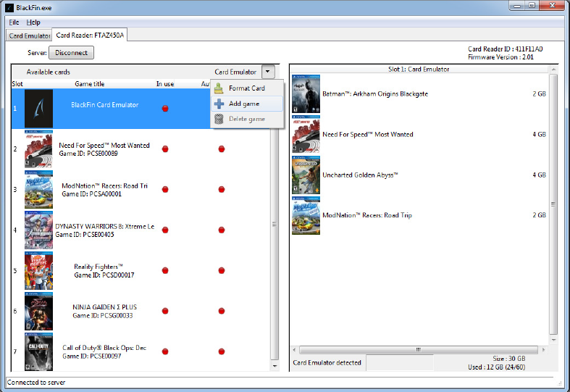Click Firmware Version: 2.01 text

click(500, 57)
